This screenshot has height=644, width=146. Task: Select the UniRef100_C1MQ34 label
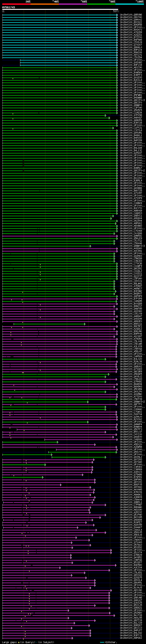131,113
